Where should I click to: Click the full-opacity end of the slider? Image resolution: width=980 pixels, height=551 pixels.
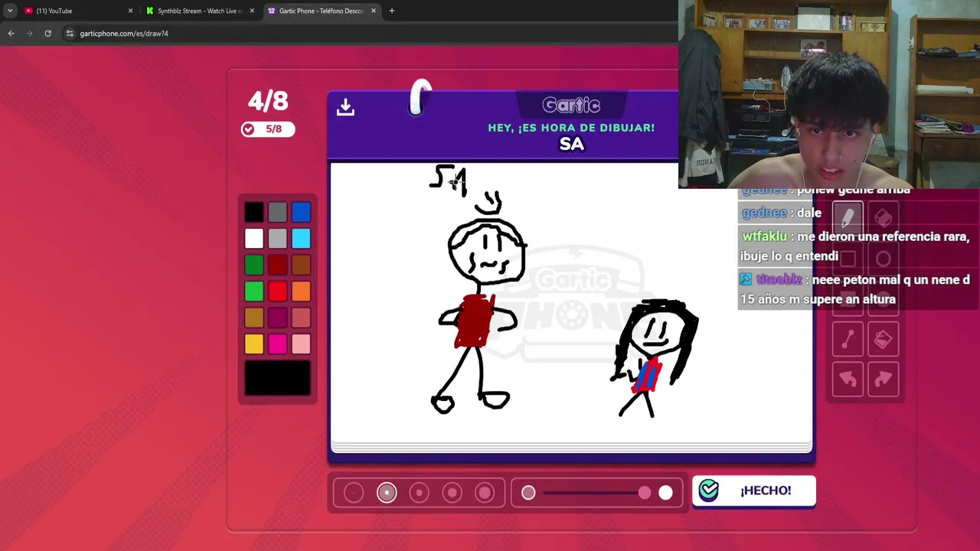(x=665, y=493)
